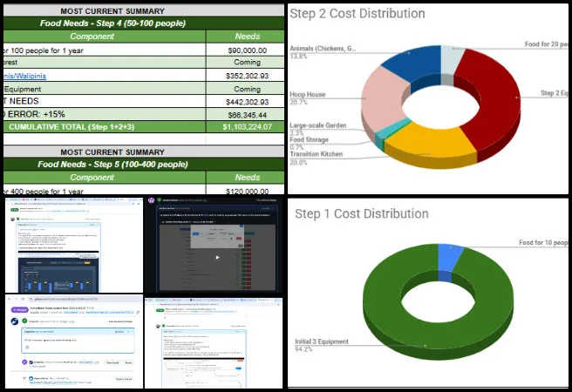Click the browser reload icon beside the GitHub URL

[23, 299]
